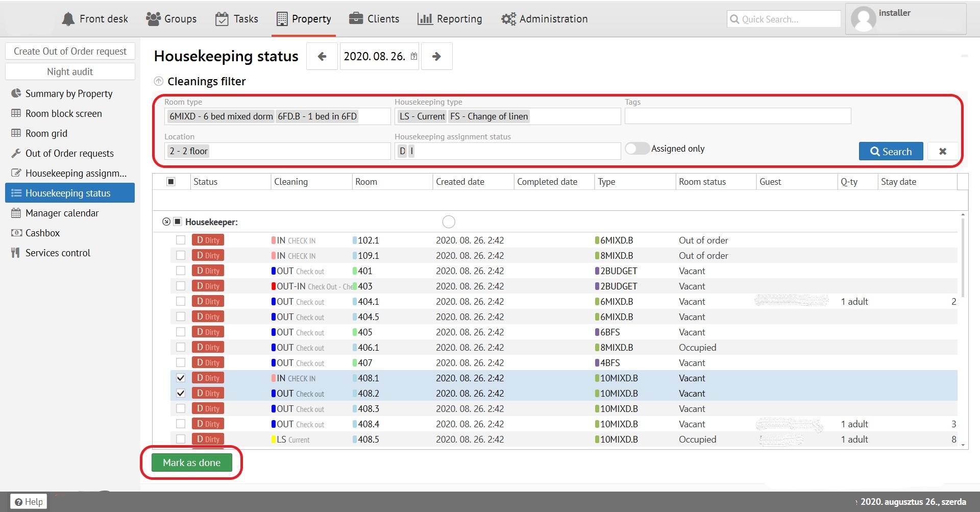Collapse the Cleanings filter section
The height and width of the screenshot is (512, 980).
(x=159, y=81)
